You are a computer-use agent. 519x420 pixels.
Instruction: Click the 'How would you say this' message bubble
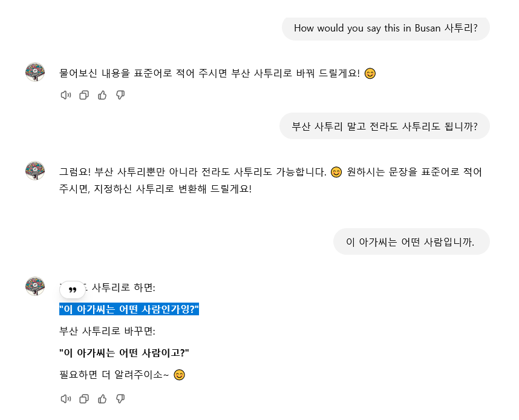click(385, 28)
